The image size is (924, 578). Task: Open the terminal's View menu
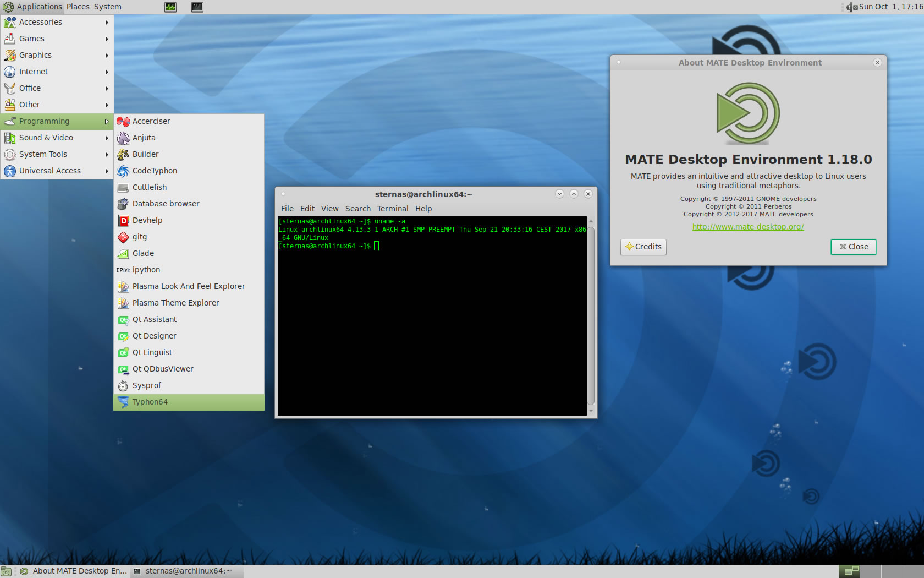click(x=330, y=209)
